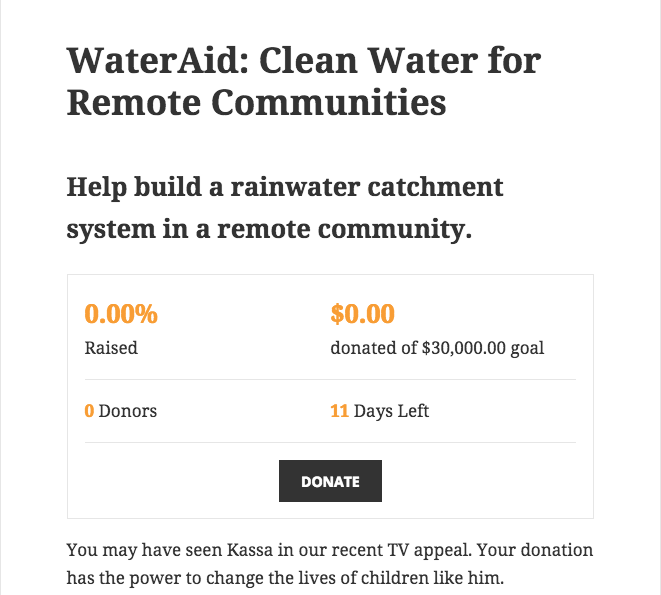Click the "donated of $30,000.00 goal" text
Viewport: 661px width, 595px height.
point(437,349)
